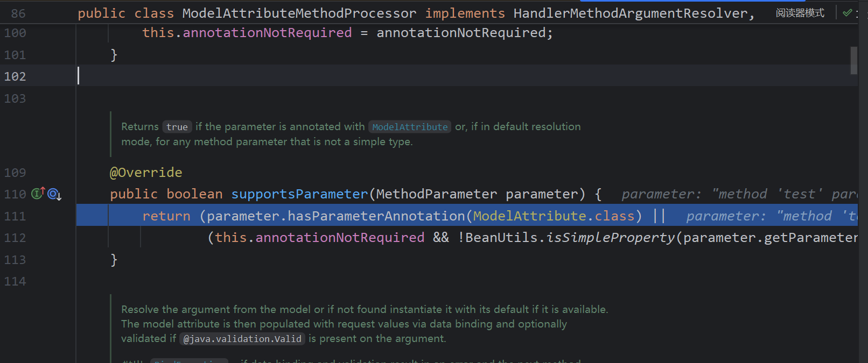Click the isSimpleProperty method call
The width and height of the screenshot is (868, 363).
pos(610,238)
